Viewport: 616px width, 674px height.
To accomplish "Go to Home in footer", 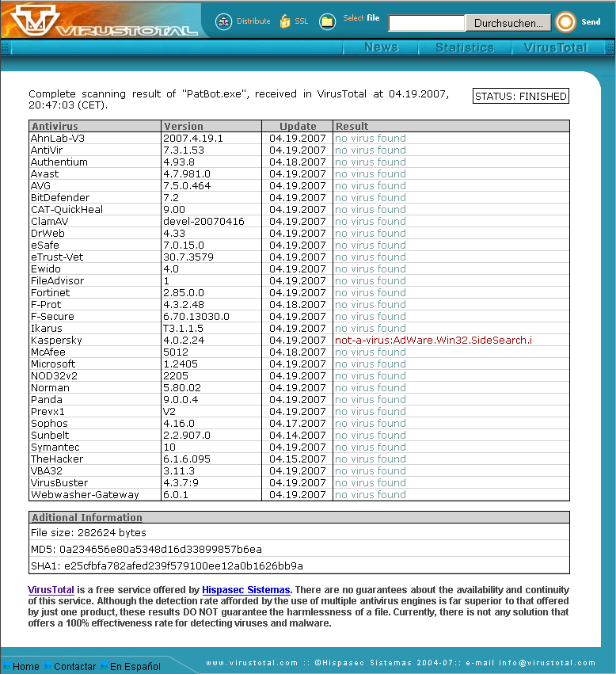I will point(26,666).
